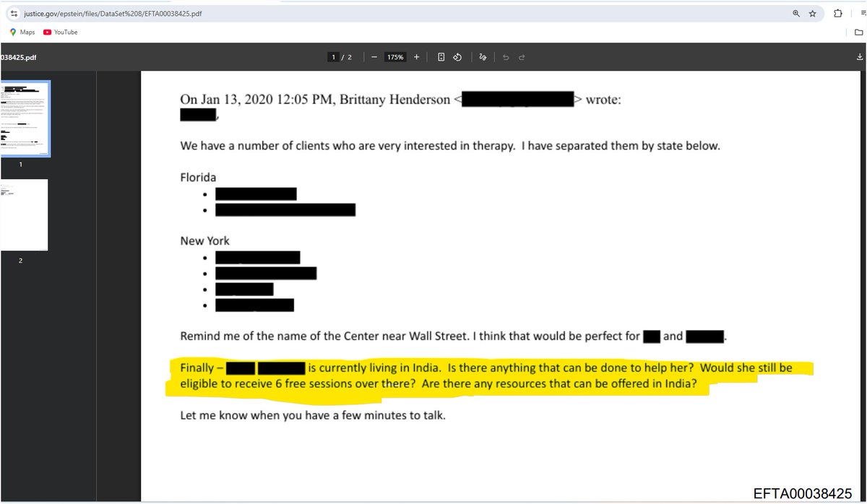Select page 1 thumbnail
The image size is (867, 504).
point(25,118)
